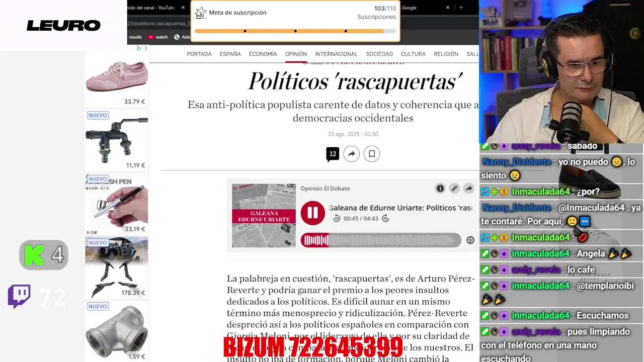The width and height of the screenshot is (644, 362).
Task: Click the article headline Políticos 'rascapuertas'
Action: click(356, 81)
